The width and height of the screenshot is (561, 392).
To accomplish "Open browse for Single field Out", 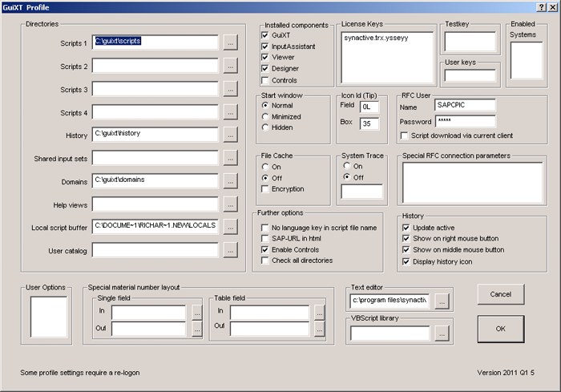I will point(197,329).
